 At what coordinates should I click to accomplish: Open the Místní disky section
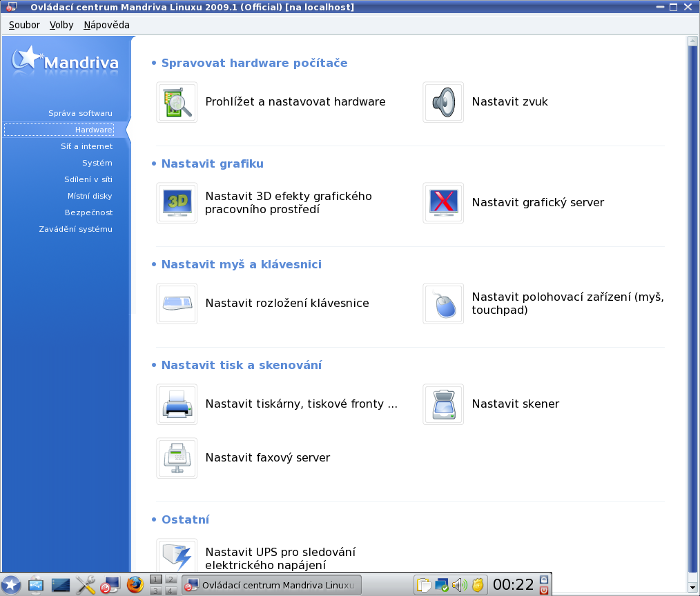(x=90, y=196)
